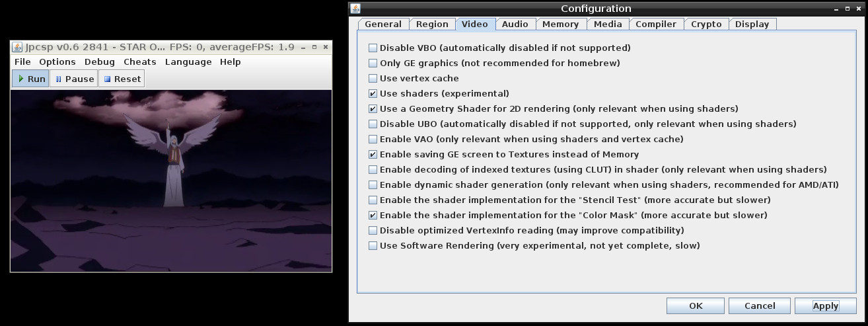
Task: Minimize the Jpcsp emulator window
Action: click(305, 48)
